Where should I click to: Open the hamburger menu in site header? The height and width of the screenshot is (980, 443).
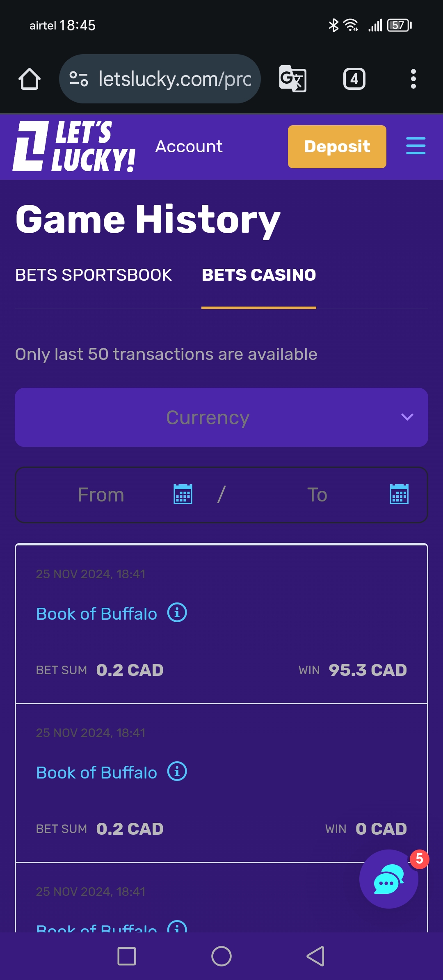click(x=416, y=146)
